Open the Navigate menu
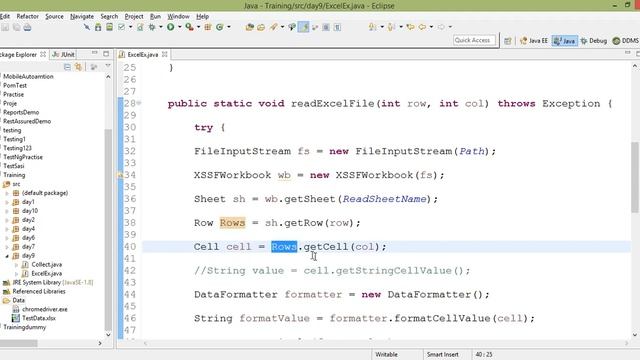 (x=82, y=16)
